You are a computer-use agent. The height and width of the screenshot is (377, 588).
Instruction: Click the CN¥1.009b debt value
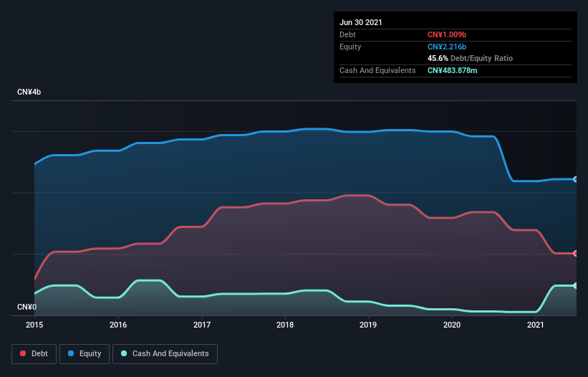click(x=447, y=34)
